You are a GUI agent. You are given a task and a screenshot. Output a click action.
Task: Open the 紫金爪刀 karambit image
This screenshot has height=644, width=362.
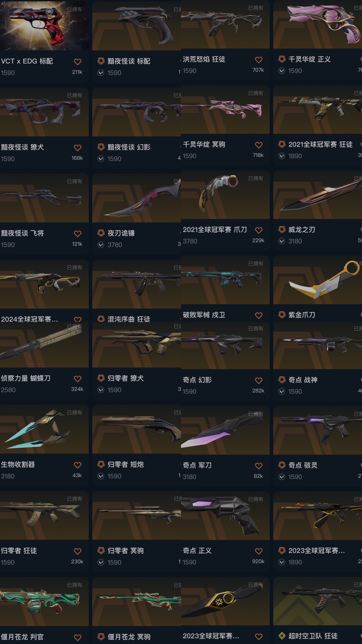click(x=317, y=280)
